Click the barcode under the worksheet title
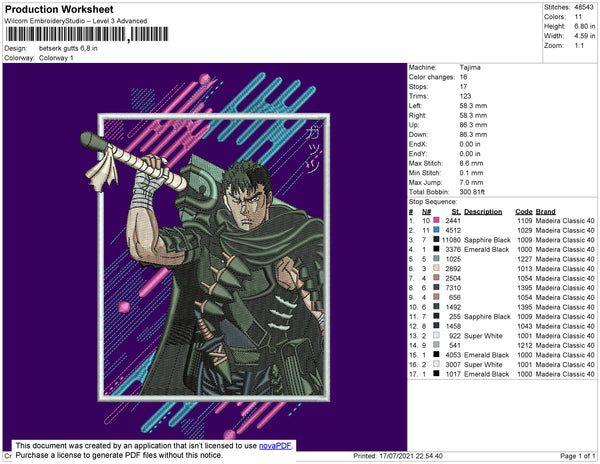Image resolution: width=600 pixels, height=464 pixels. click(x=87, y=34)
